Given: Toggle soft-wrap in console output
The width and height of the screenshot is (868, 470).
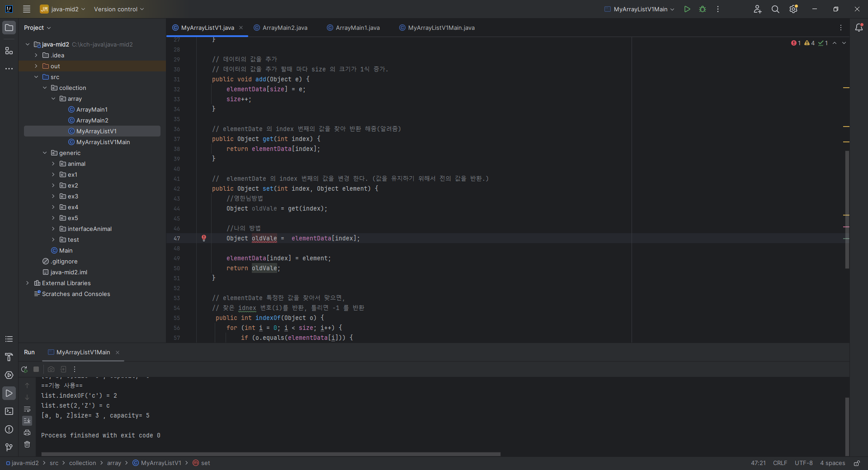Looking at the screenshot, I should click(27, 409).
